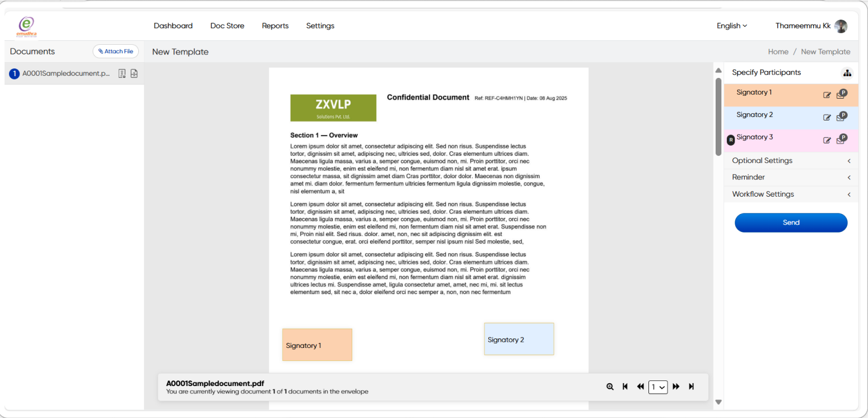Click the Attach File button

pos(115,52)
